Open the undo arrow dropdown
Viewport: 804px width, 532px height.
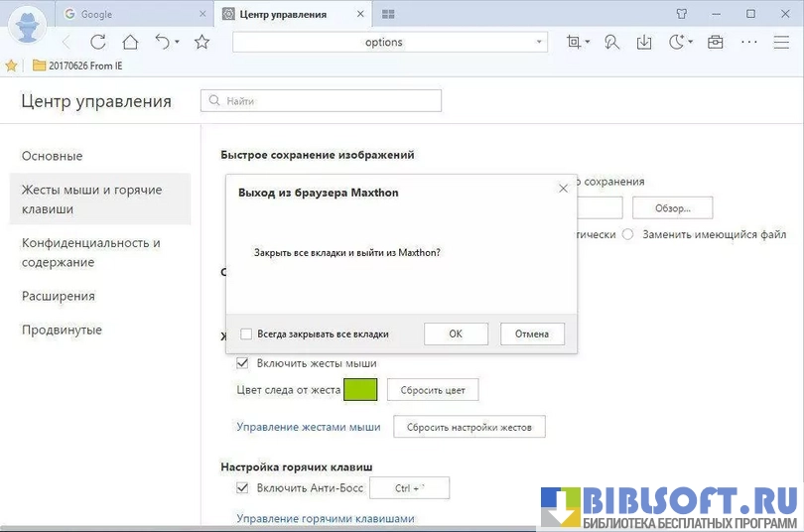(x=177, y=42)
